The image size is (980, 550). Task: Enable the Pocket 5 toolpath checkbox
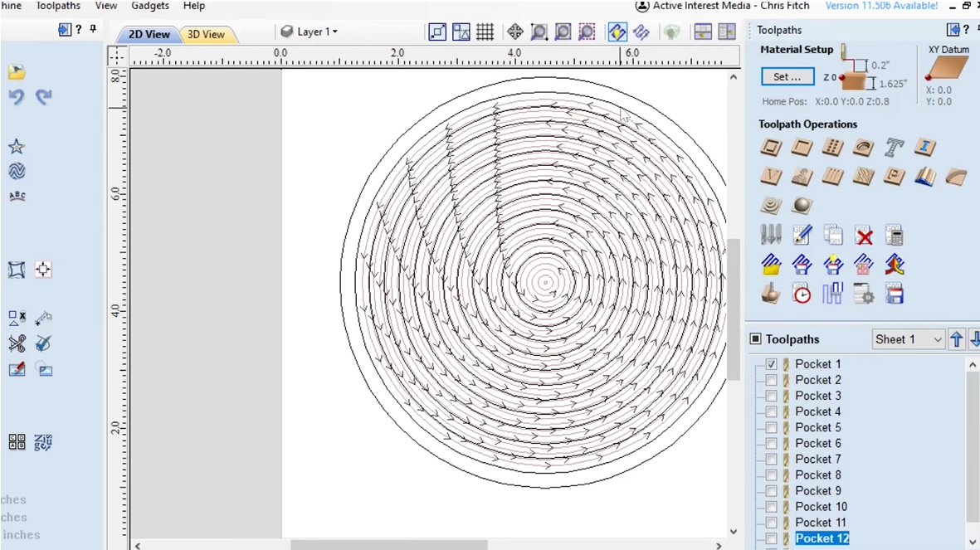pos(772,428)
